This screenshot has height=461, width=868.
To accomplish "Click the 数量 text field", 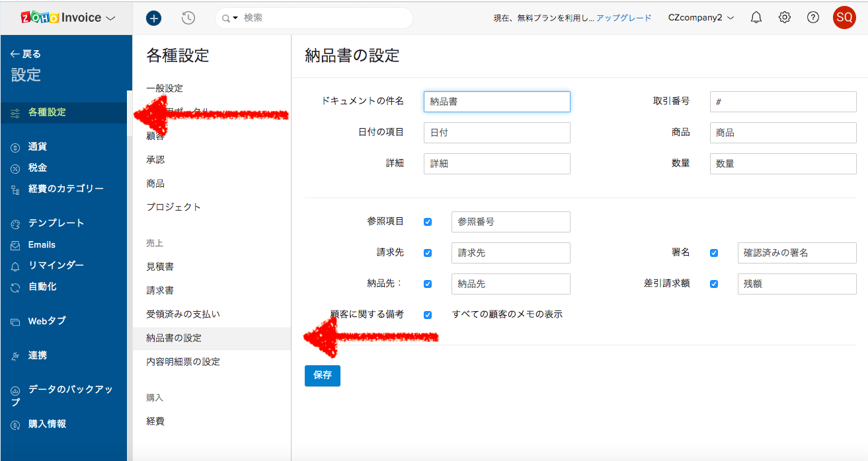I will coord(783,164).
